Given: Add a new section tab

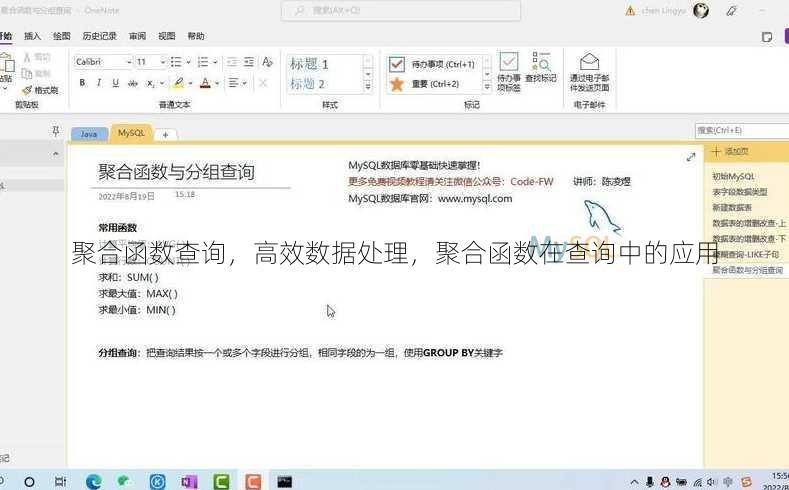Looking at the screenshot, I should (166, 135).
